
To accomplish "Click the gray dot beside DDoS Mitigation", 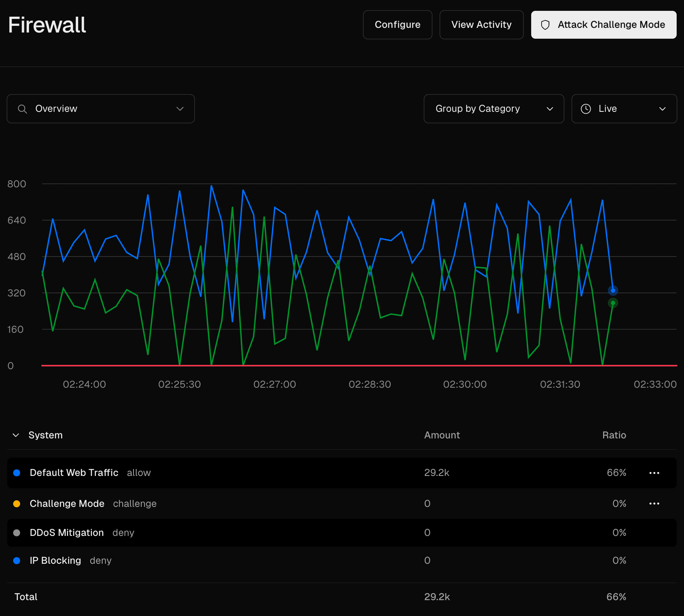I will (17, 533).
